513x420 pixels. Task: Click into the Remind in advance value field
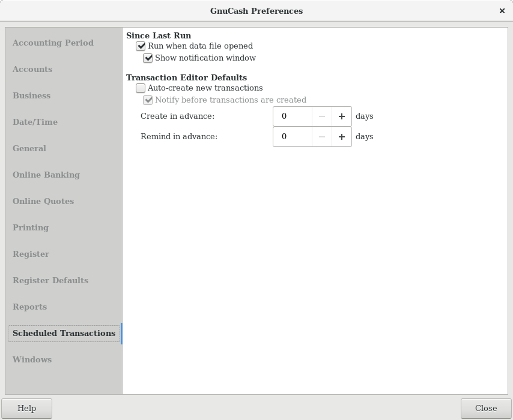click(x=293, y=137)
